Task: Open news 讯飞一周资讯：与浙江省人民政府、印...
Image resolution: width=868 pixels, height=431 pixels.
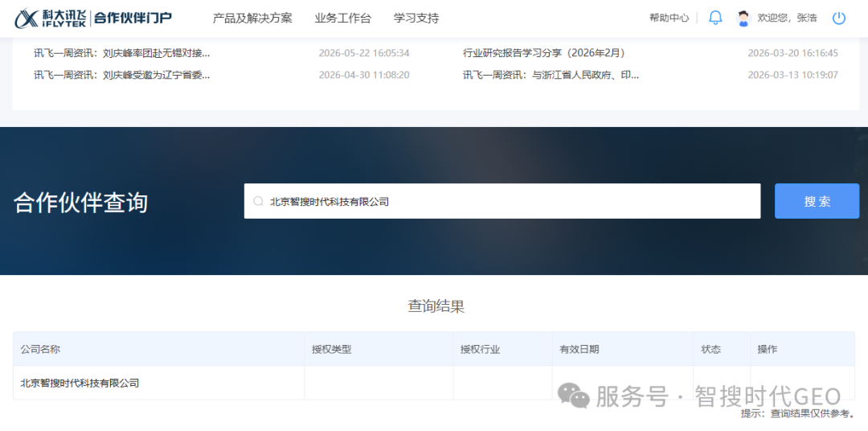Action: [551, 75]
